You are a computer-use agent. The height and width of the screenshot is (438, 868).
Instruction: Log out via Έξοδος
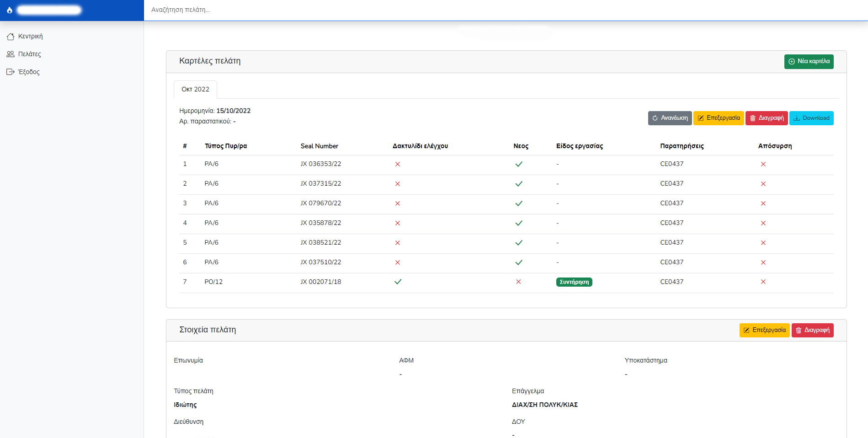tap(28, 72)
